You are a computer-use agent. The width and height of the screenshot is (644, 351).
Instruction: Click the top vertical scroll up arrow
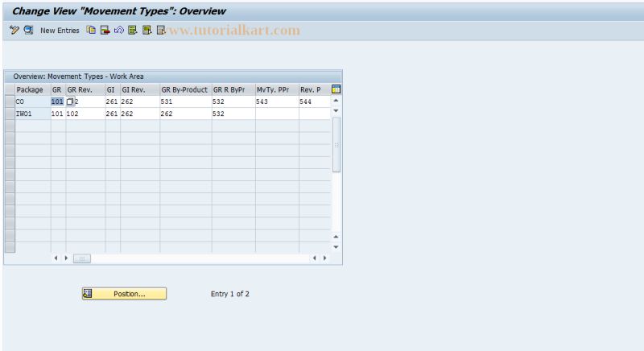point(336,101)
